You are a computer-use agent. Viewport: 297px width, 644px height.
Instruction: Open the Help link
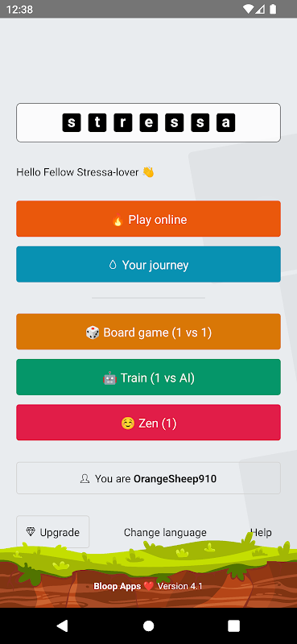click(x=261, y=533)
